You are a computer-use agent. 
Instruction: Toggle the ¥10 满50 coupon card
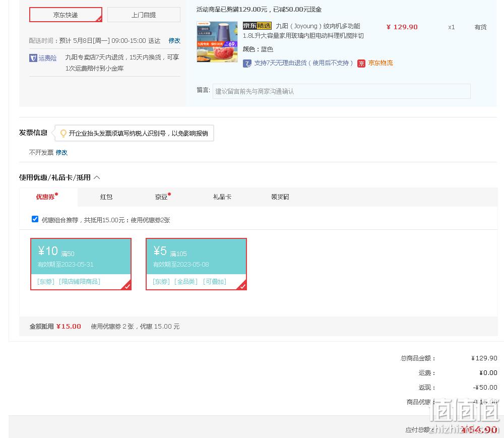81,264
